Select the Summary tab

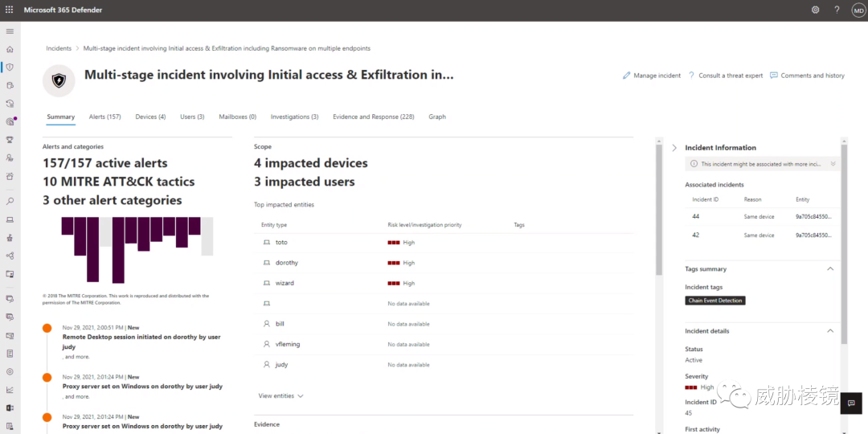[61, 117]
